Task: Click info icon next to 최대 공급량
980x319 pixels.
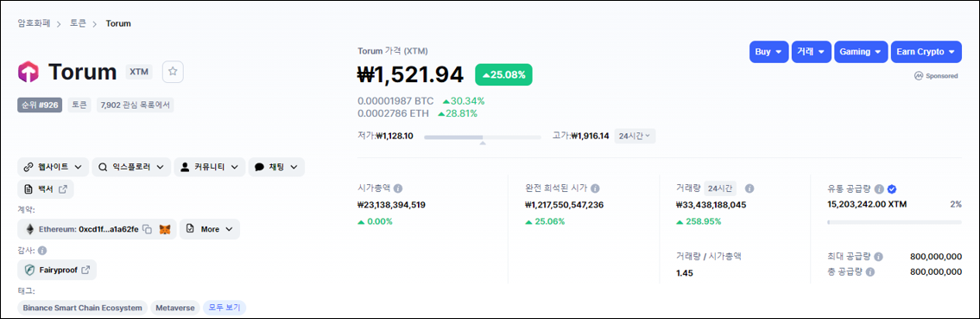Action: pos(878,257)
